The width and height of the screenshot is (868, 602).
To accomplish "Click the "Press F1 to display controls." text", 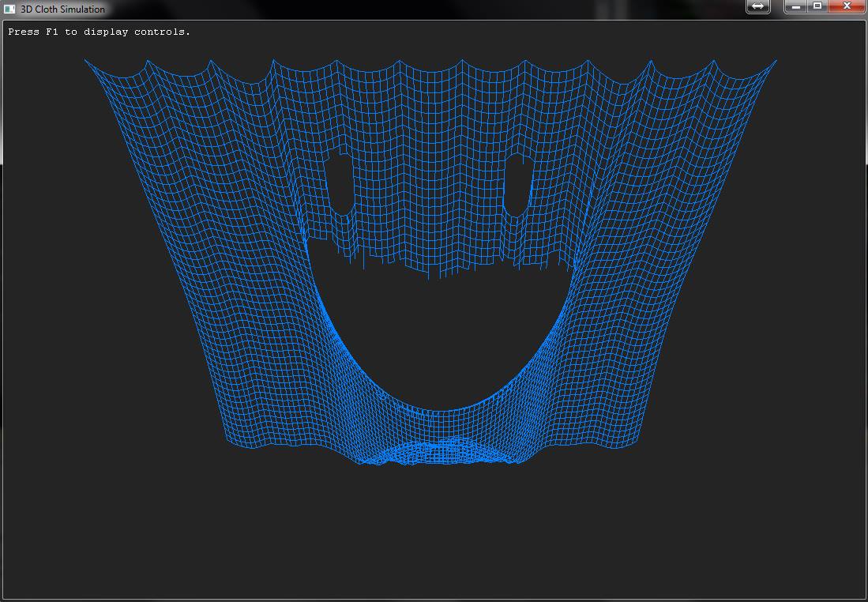I will [99, 32].
